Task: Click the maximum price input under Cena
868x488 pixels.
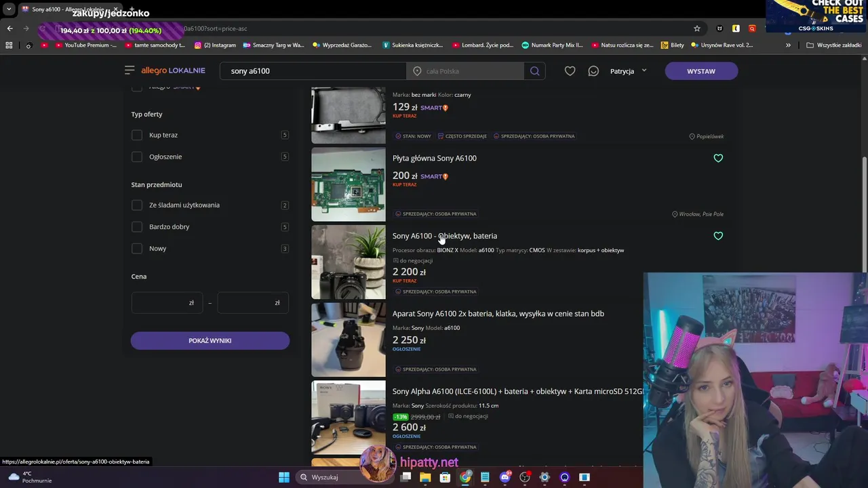Action: point(253,303)
